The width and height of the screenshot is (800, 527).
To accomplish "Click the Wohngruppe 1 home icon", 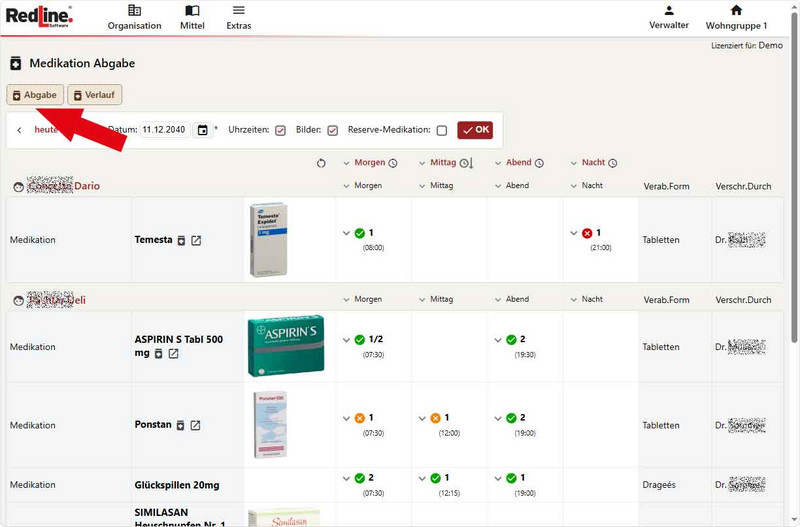I will 736,11.
